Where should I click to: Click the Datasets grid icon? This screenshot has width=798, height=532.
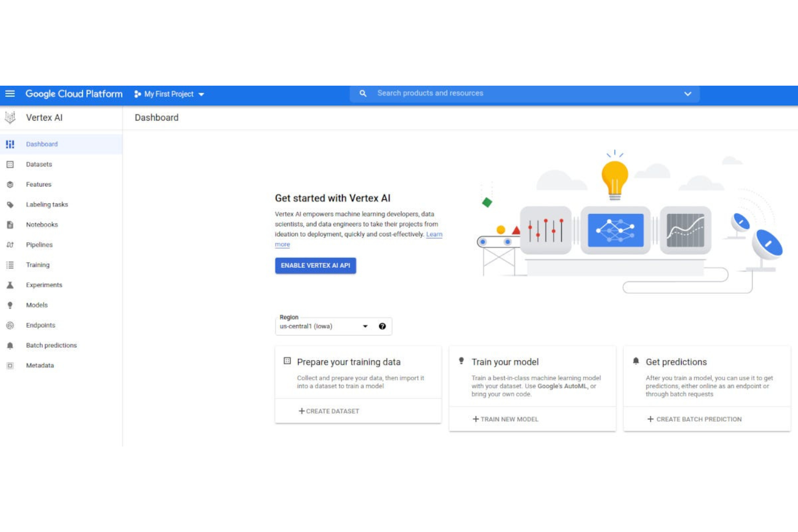10,164
